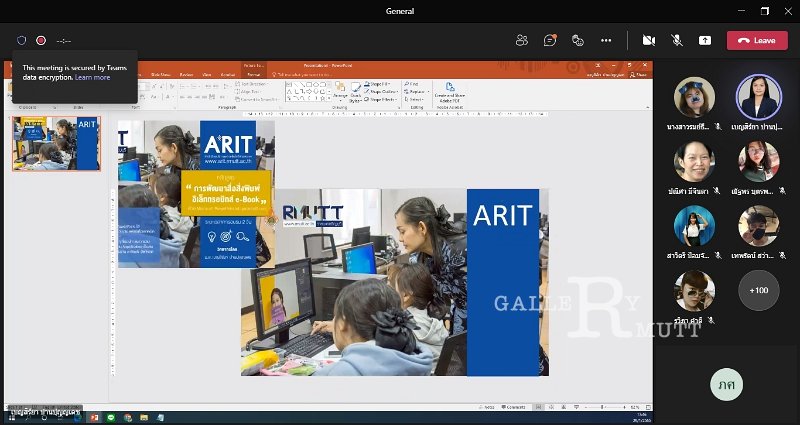
Task: Click the Chrome icon in the taskbar
Action: click(x=128, y=417)
